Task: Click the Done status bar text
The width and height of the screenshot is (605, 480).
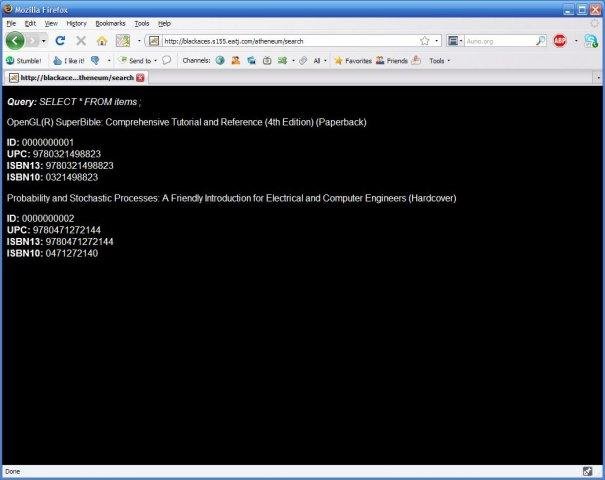Action: (12, 472)
